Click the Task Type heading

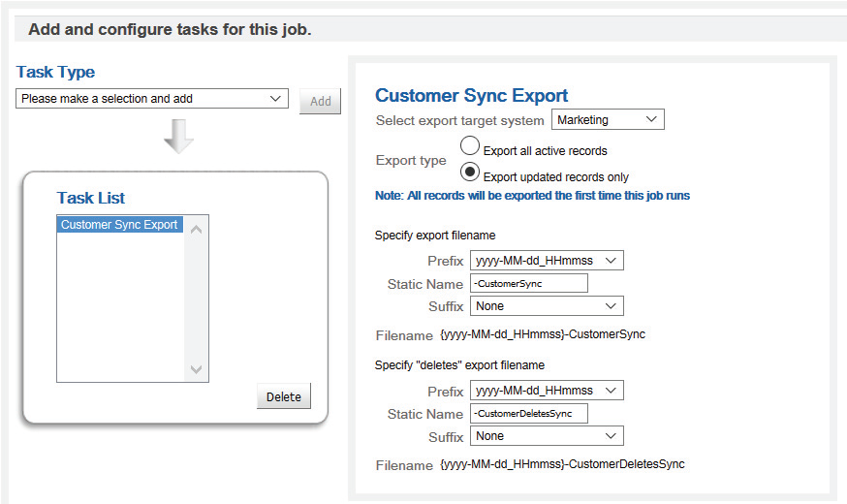pos(55,73)
